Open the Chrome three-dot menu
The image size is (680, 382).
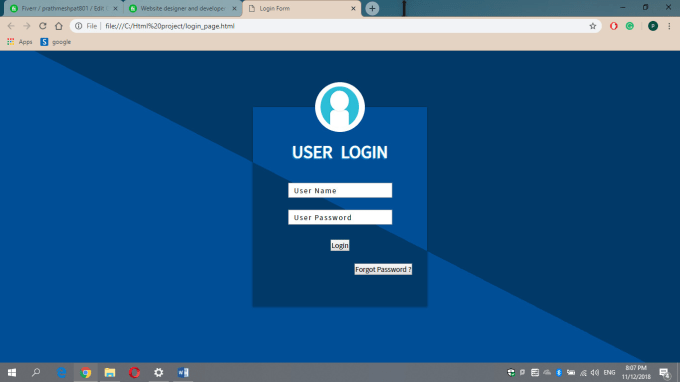click(669, 26)
